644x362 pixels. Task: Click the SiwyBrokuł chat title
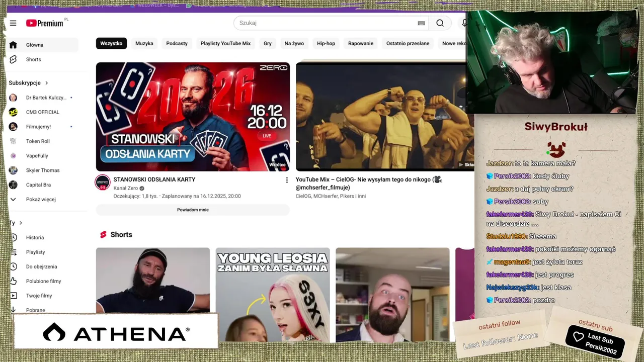tap(556, 127)
